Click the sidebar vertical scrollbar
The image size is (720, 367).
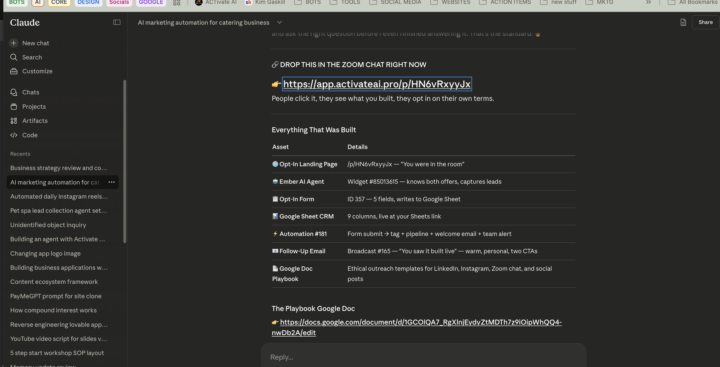click(124, 161)
